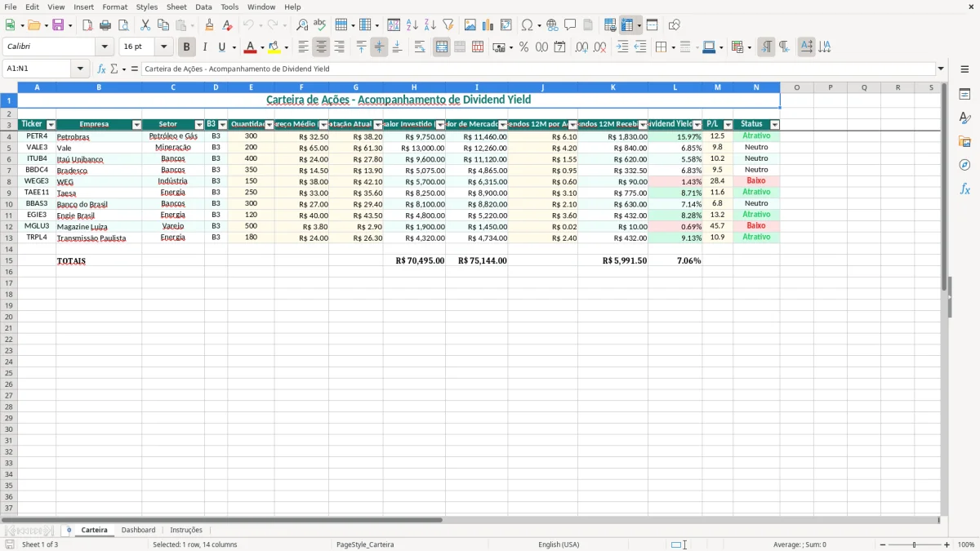Sort ascending

[412, 25]
